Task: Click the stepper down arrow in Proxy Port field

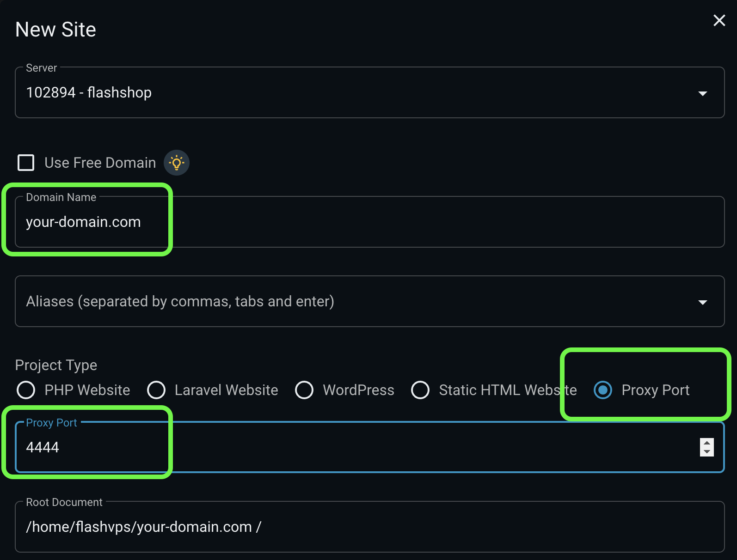Action: (706, 452)
